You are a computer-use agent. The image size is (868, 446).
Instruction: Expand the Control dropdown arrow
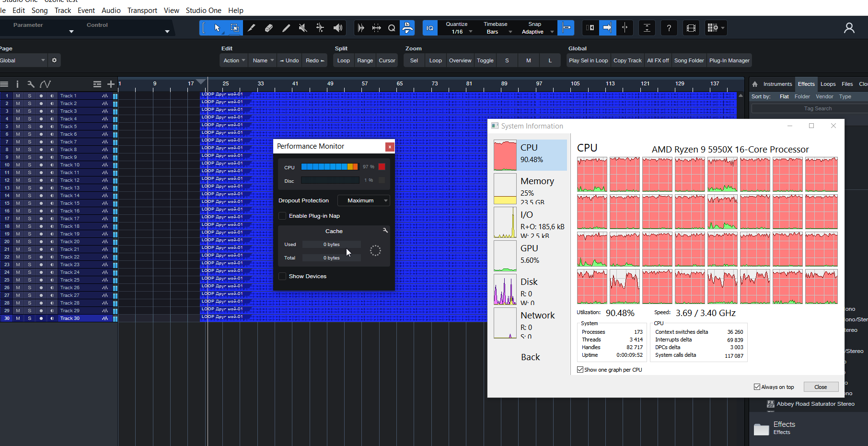point(167,32)
